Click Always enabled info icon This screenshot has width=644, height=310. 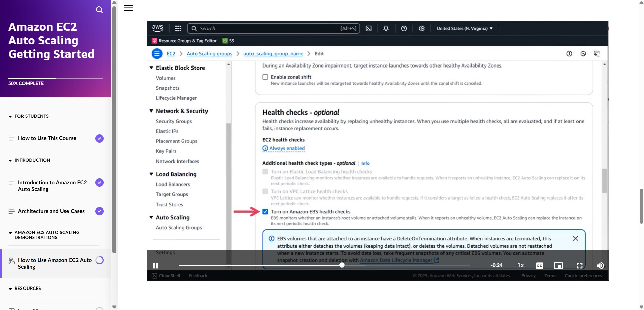(265, 148)
